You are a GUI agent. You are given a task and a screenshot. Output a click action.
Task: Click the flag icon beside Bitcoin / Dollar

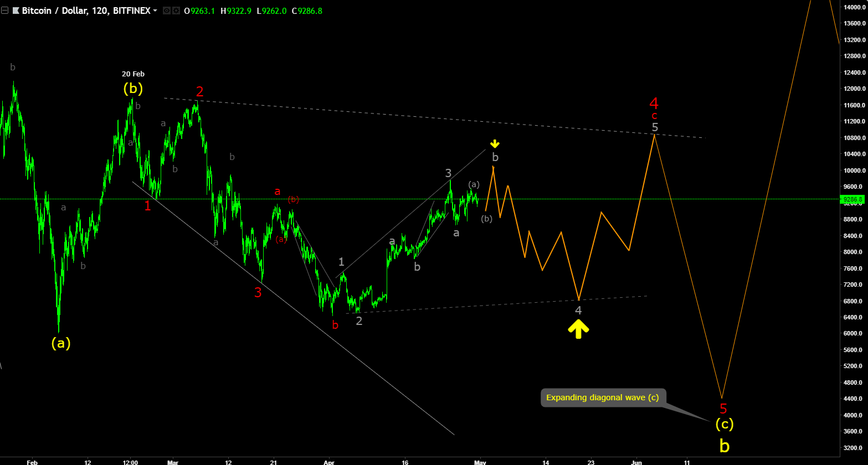coord(16,11)
